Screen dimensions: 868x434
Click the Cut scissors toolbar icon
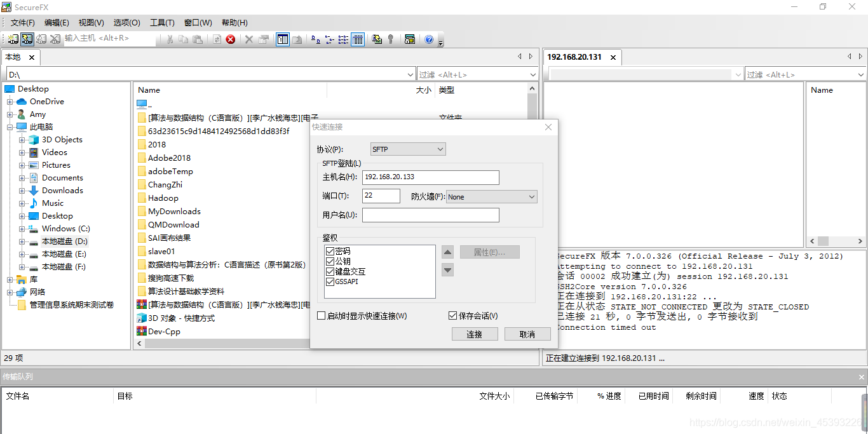pos(170,39)
